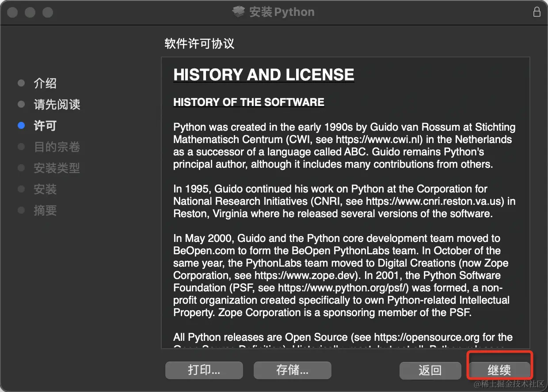The width and height of the screenshot is (548, 392).
Task: Click the HISTORY OF THE SOFTWARE subheading
Action: [249, 102]
